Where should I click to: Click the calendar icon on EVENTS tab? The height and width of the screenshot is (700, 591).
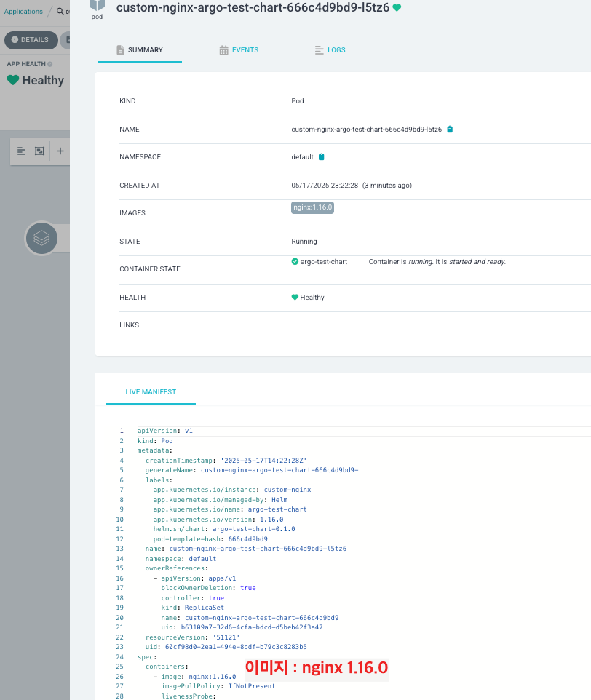223,50
